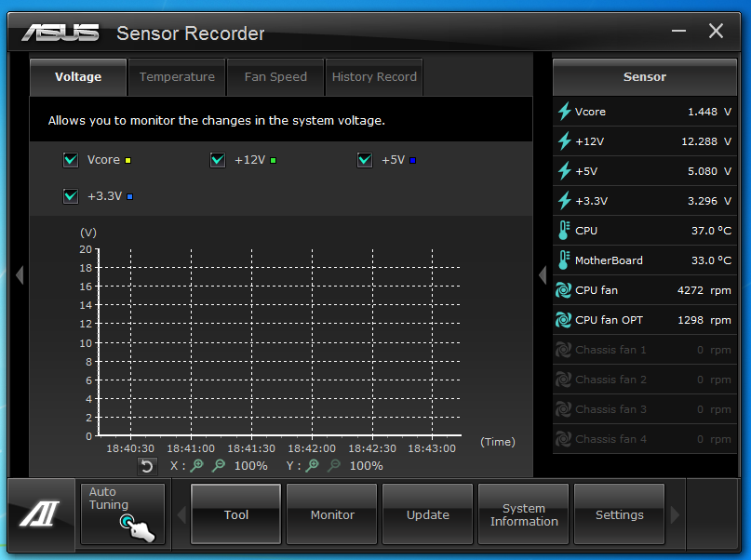This screenshot has width=751, height=560.
Task: Click the Y axis 100% zoom value
Action: (367, 466)
